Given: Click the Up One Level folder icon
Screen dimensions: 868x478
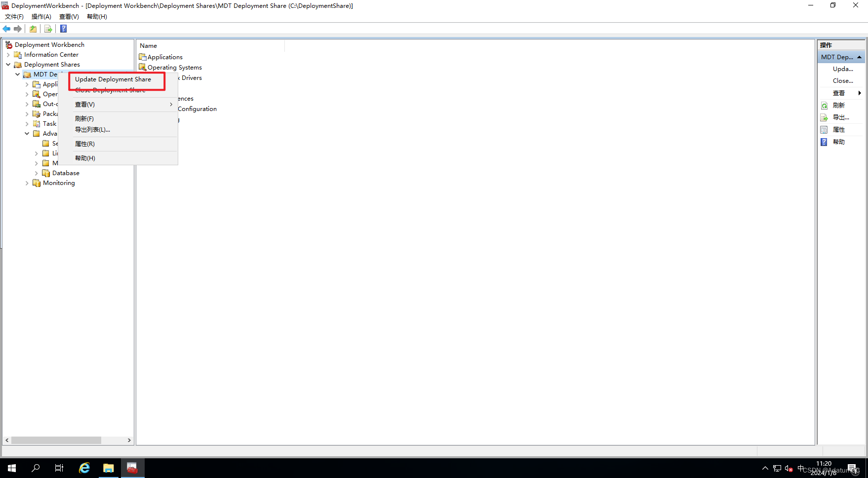Looking at the screenshot, I should click(x=33, y=29).
